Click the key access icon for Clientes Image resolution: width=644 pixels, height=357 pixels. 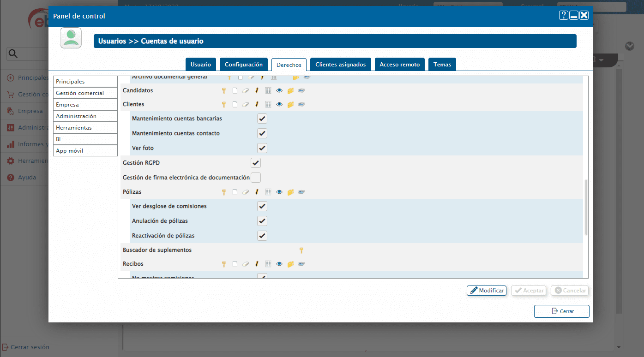224,105
